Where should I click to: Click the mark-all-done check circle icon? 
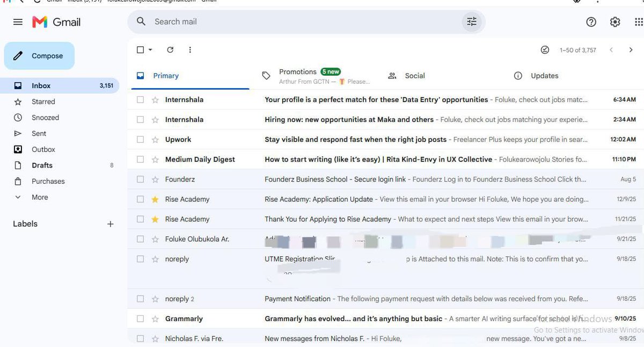pos(545,50)
